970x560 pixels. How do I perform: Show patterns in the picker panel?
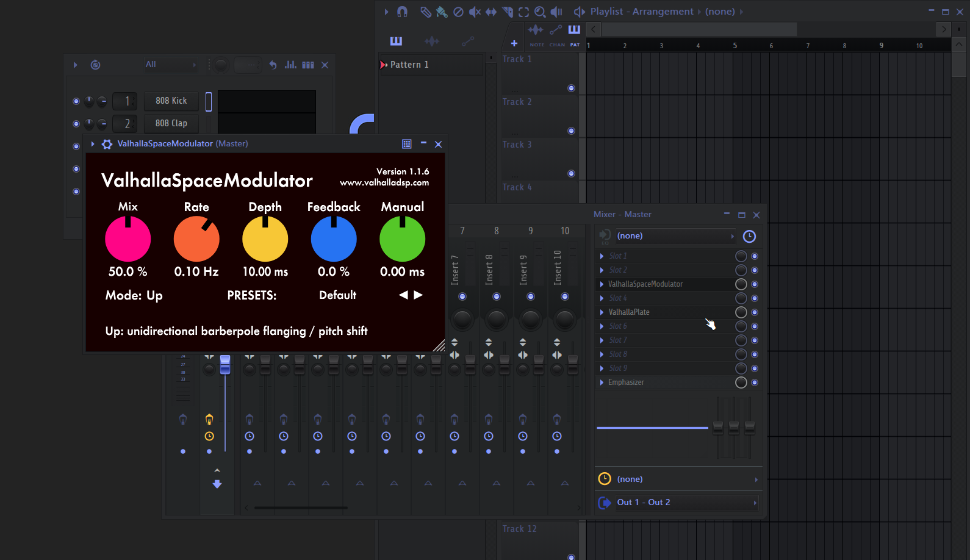(396, 41)
